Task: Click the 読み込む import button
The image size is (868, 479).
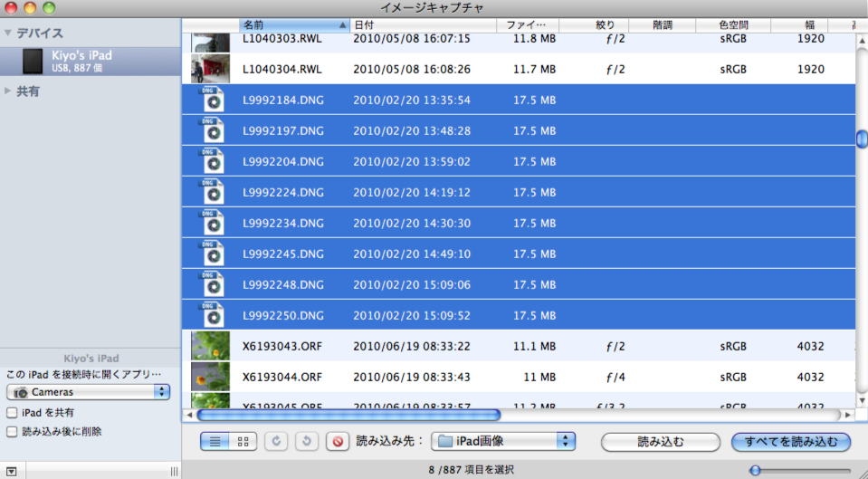Action: [x=661, y=442]
